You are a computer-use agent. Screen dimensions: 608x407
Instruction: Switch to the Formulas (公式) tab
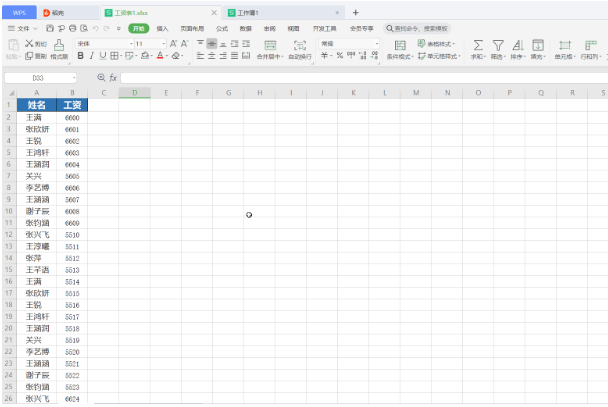coord(222,28)
